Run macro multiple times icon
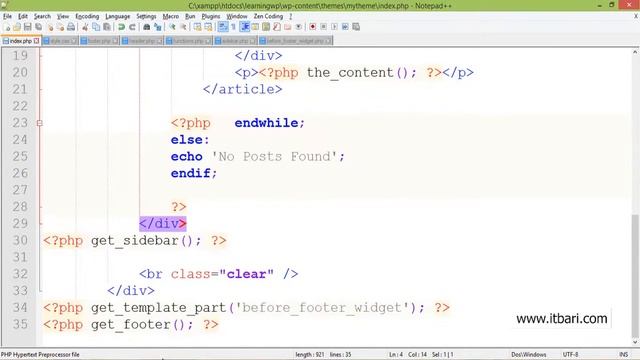The image size is (640, 360). pyautogui.click(x=345, y=27)
